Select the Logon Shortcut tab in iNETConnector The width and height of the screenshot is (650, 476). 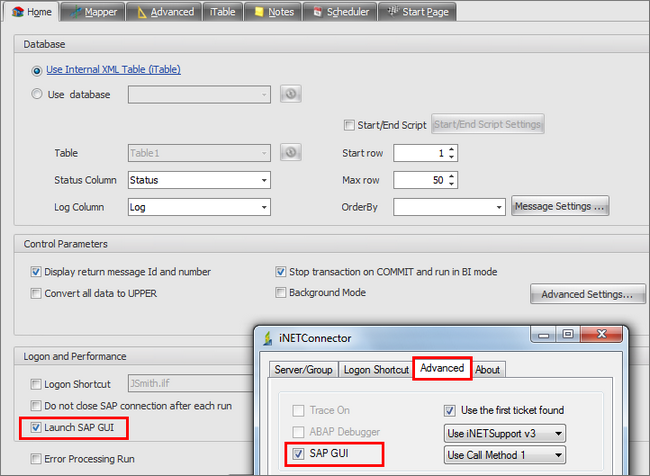[x=376, y=369]
